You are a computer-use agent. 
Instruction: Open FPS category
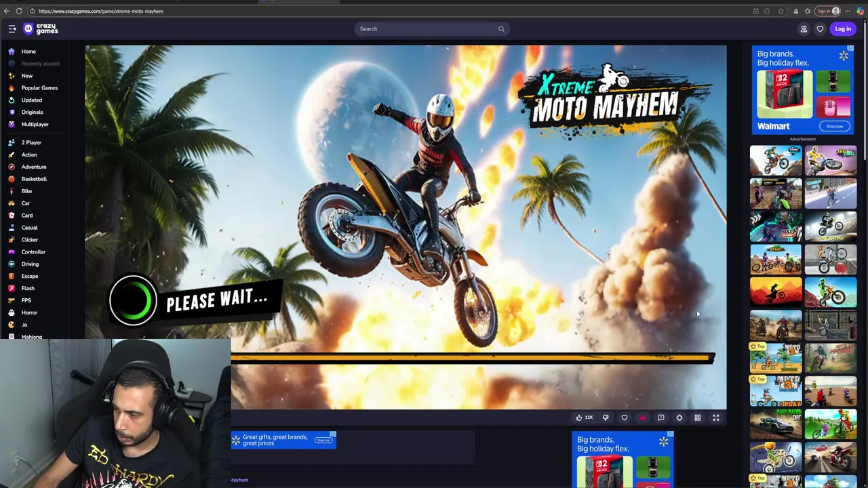point(26,301)
